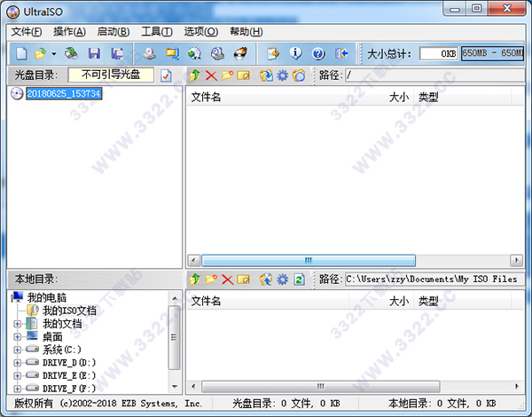The width and height of the screenshot is (532, 417).
Task: Expand the 系统(C:) drive node
Action: pos(18,350)
